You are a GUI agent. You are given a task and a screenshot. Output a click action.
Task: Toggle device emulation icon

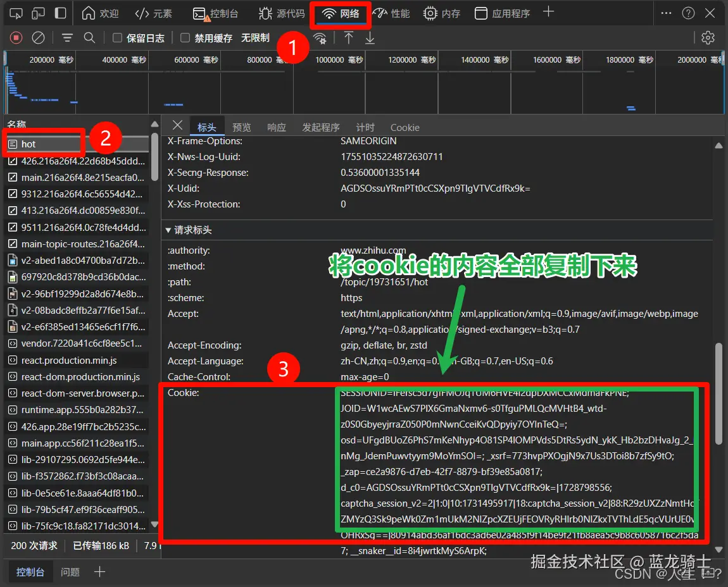pyautogui.click(x=38, y=13)
